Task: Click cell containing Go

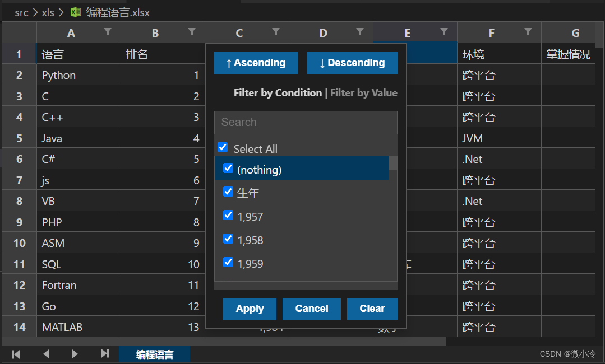Action: (x=78, y=306)
